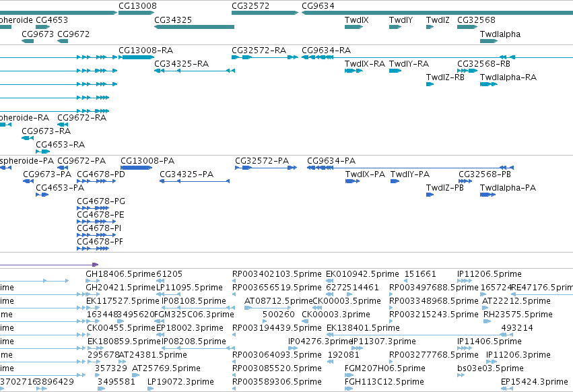Click protein isoform CG4678-PI
The image size is (573, 392).
click(96, 235)
